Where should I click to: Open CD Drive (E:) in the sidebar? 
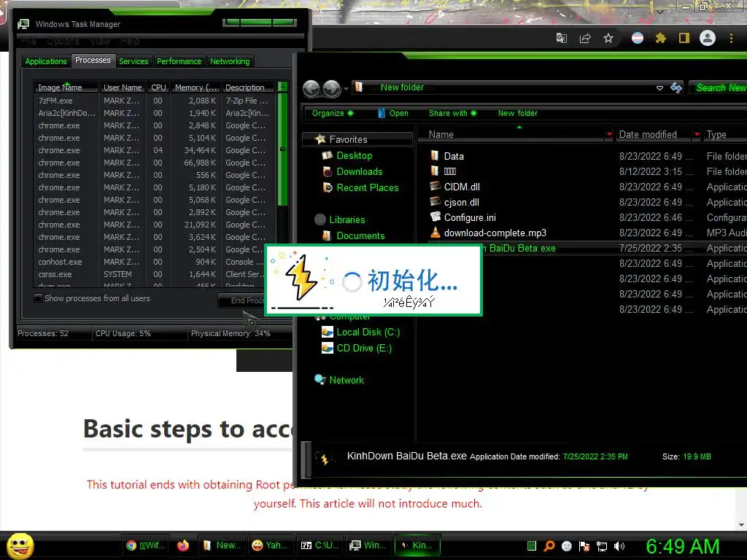[x=364, y=348]
